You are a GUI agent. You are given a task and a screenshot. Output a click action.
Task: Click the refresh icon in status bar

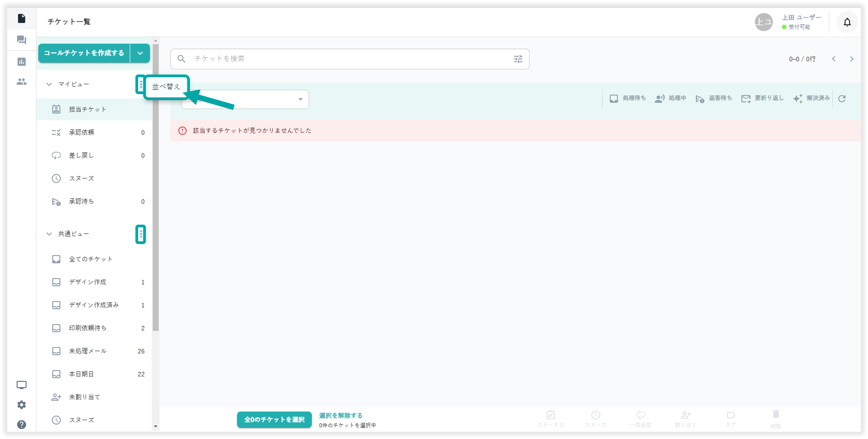click(842, 99)
